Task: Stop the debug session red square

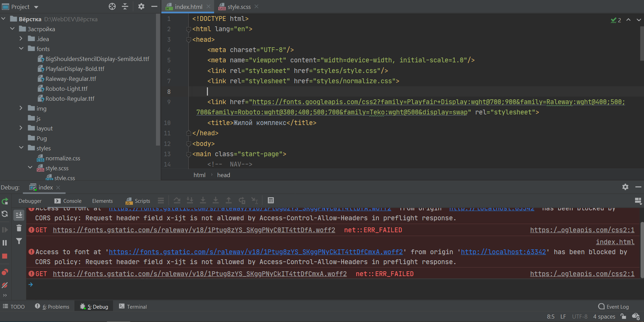Action: 5,256
